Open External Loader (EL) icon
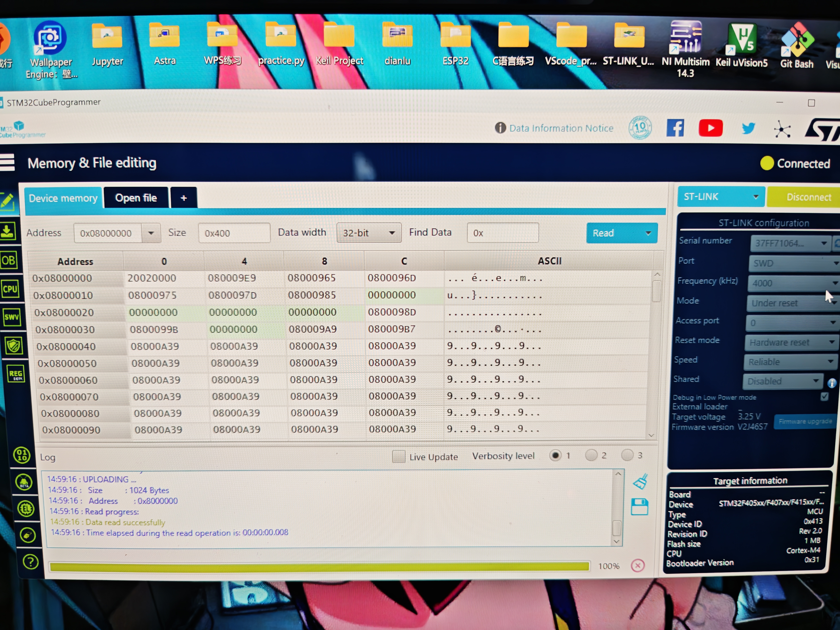 (x=26, y=509)
